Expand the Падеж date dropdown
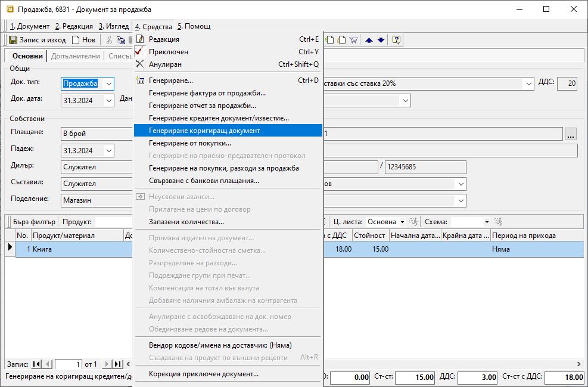The image size is (588, 387). point(108,150)
